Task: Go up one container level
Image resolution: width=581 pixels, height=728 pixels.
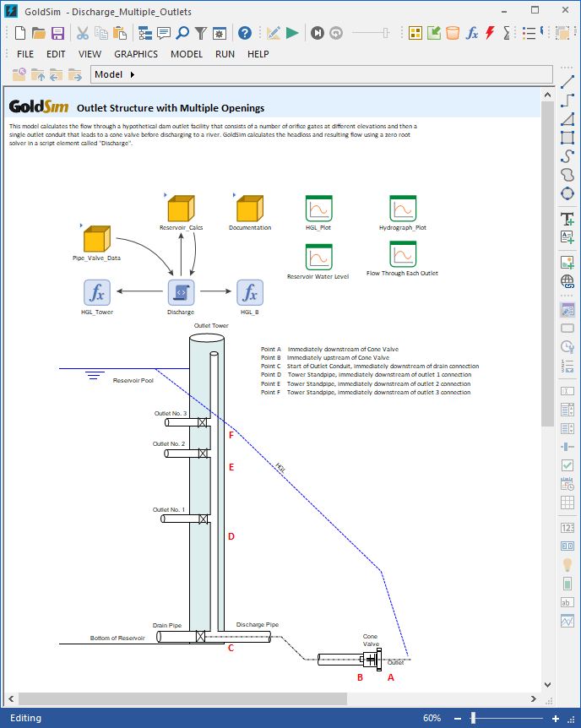Action: 38,75
